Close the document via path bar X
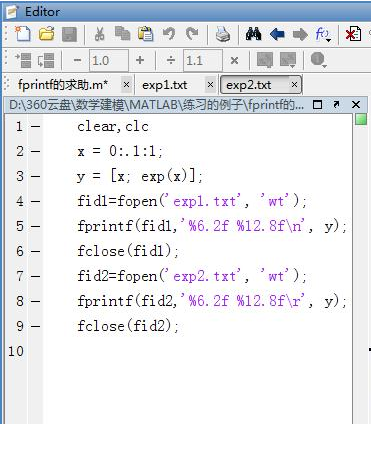The image size is (371, 459). [x=356, y=105]
